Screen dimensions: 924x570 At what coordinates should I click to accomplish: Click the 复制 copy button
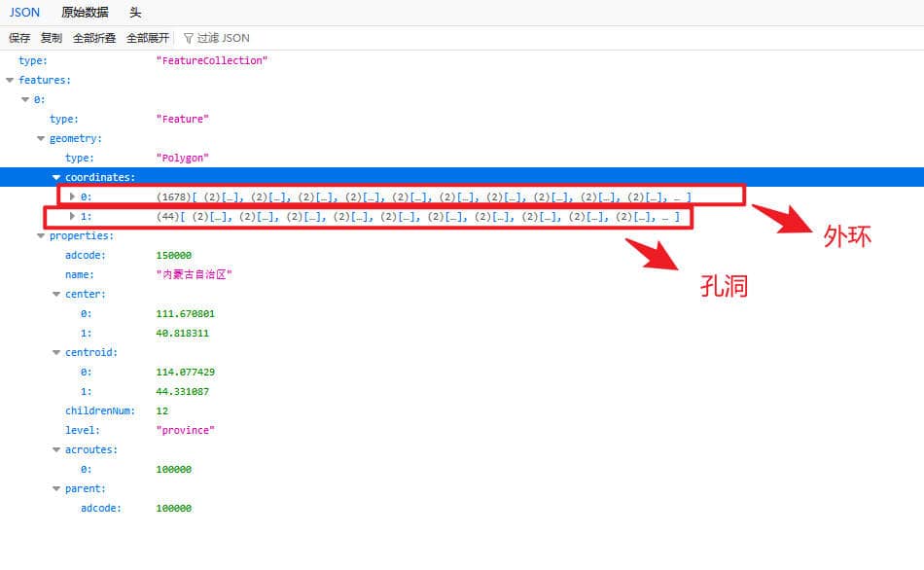[52, 38]
